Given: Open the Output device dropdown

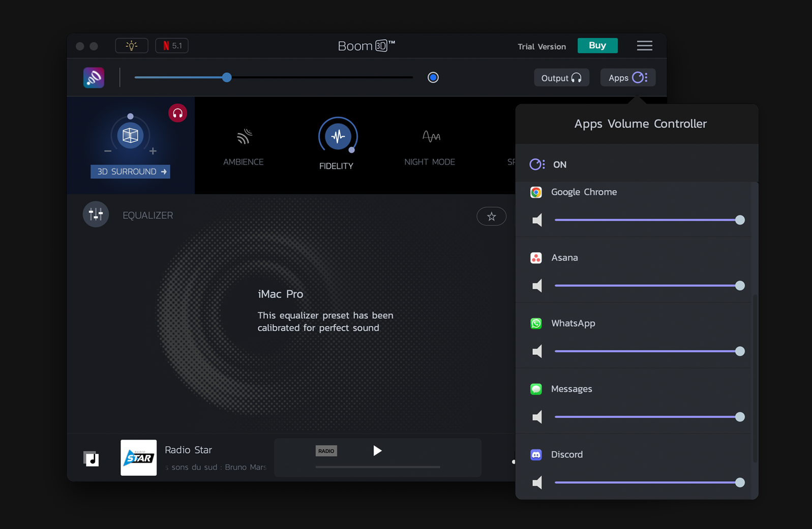Looking at the screenshot, I should (561, 78).
